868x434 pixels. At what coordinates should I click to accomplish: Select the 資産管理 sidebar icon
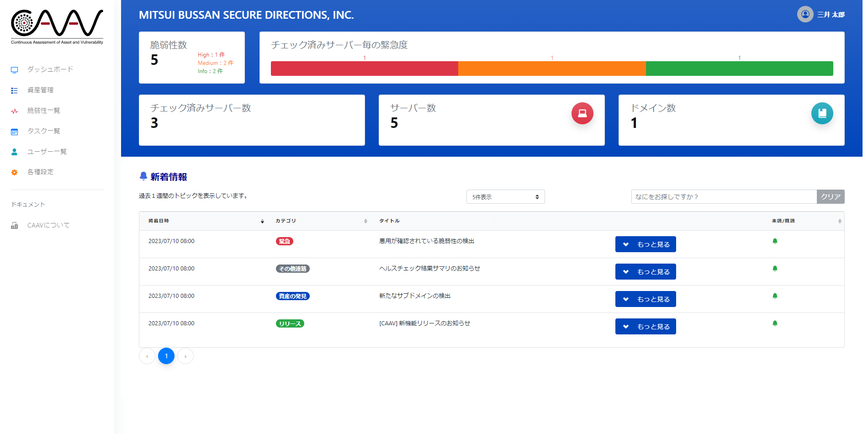pyautogui.click(x=14, y=90)
